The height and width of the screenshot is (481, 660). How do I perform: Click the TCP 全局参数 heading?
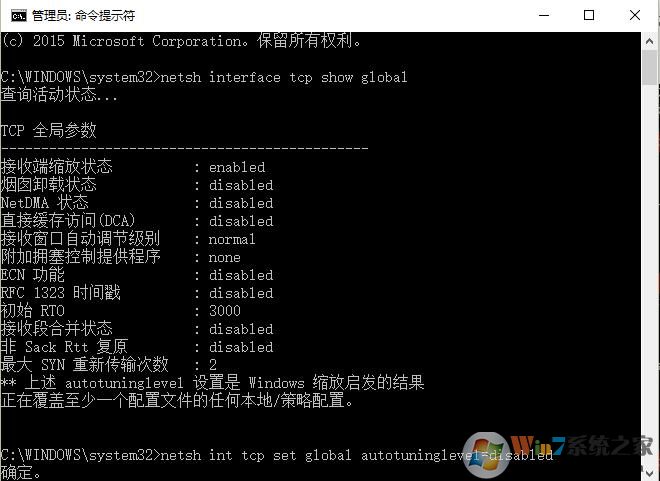[x=49, y=130]
